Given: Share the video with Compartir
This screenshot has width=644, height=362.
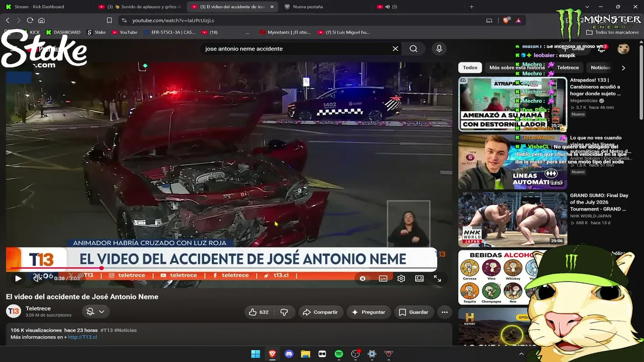Looking at the screenshot, I should [320, 312].
